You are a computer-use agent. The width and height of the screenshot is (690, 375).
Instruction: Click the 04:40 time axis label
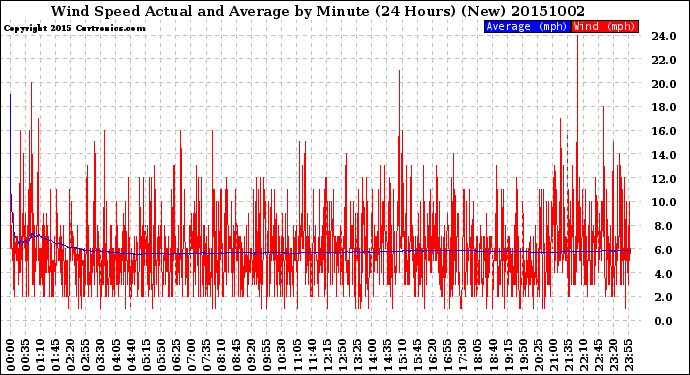tap(131, 355)
